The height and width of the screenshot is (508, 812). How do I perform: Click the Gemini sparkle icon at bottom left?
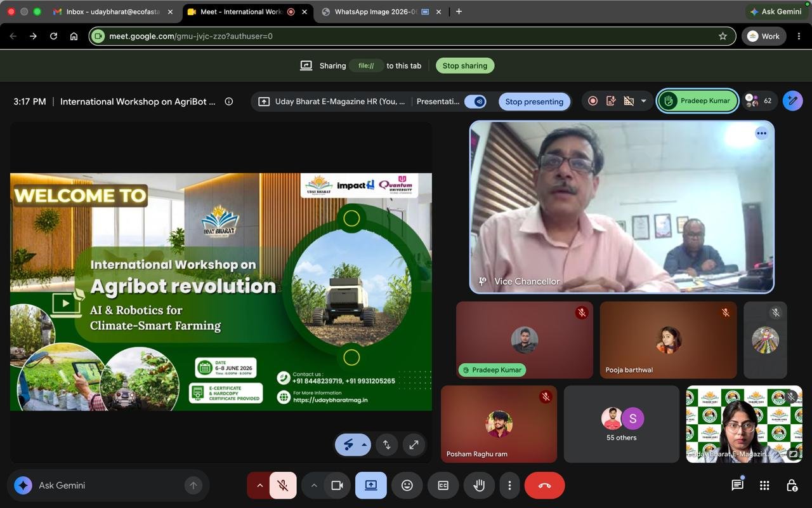point(23,486)
